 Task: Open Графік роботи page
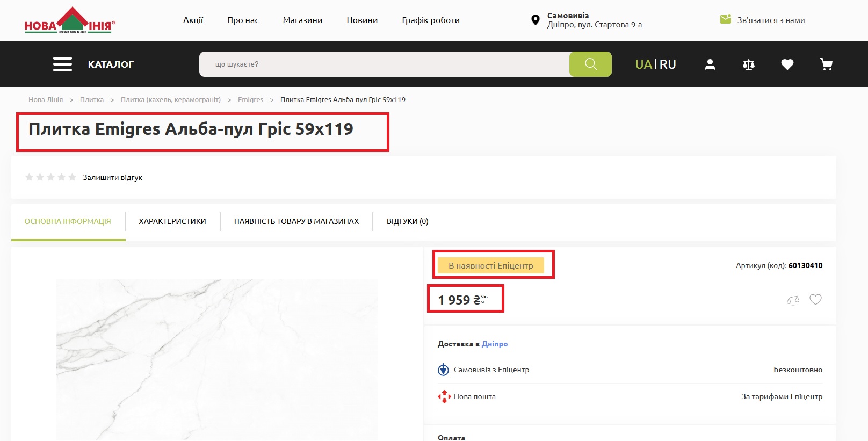[431, 20]
